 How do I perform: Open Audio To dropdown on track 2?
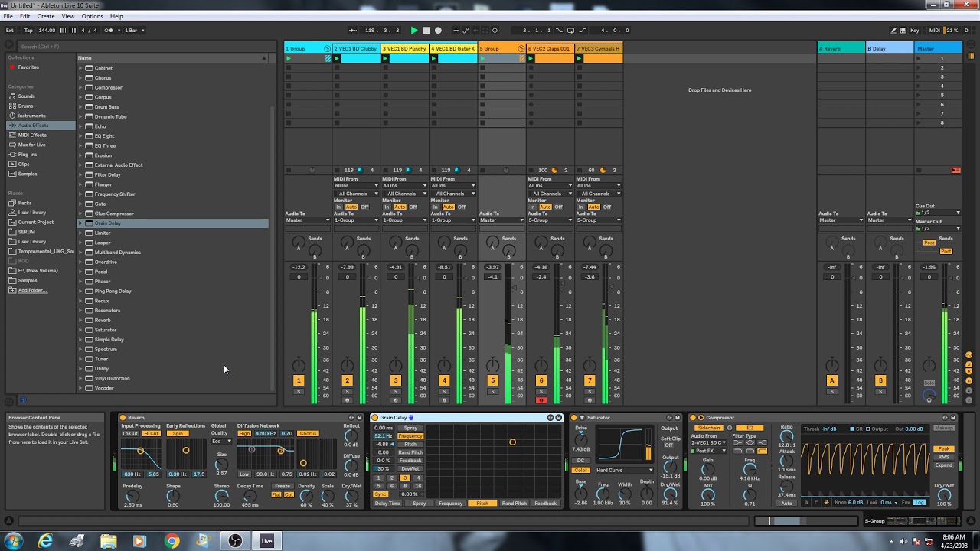356,220
